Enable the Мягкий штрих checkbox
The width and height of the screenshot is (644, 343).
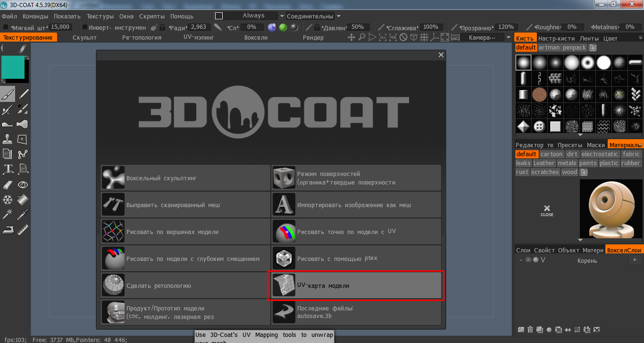click(6, 27)
